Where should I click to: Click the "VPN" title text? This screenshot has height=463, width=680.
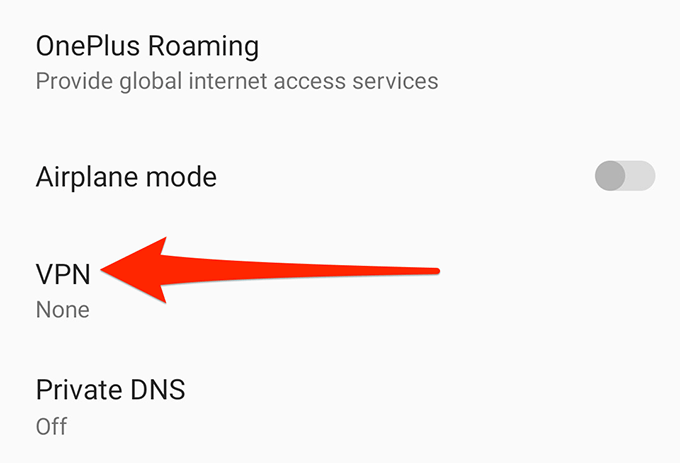click(63, 274)
